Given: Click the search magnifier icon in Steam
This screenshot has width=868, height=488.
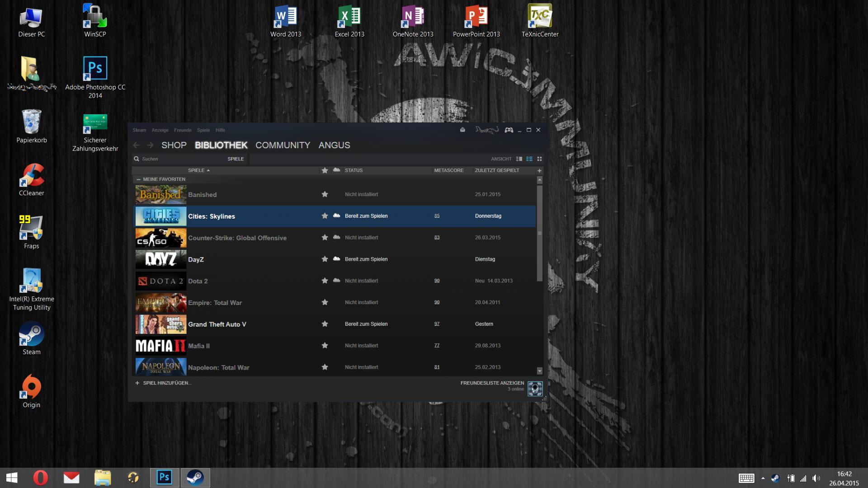Looking at the screenshot, I should pos(137,159).
